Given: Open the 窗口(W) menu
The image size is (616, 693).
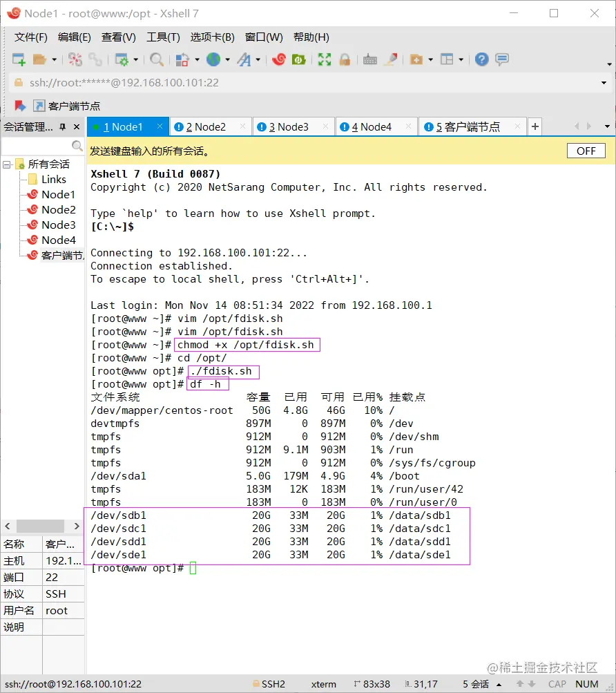Looking at the screenshot, I should pyautogui.click(x=264, y=37).
